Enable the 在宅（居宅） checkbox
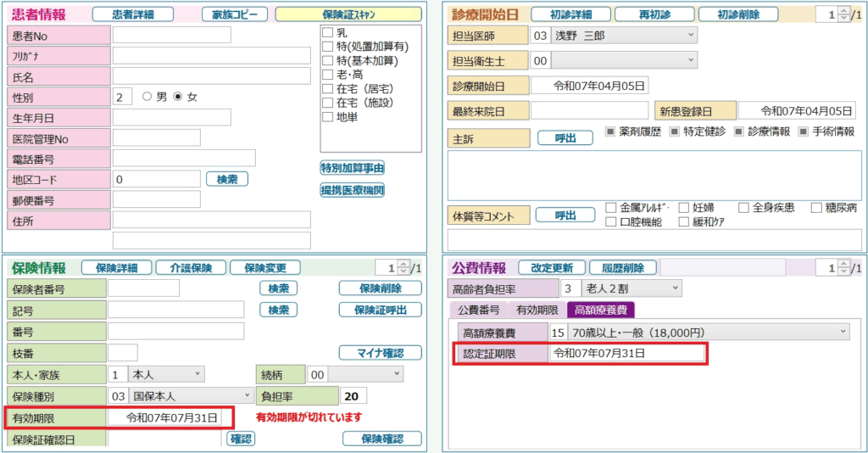 pyautogui.click(x=328, y=89)
